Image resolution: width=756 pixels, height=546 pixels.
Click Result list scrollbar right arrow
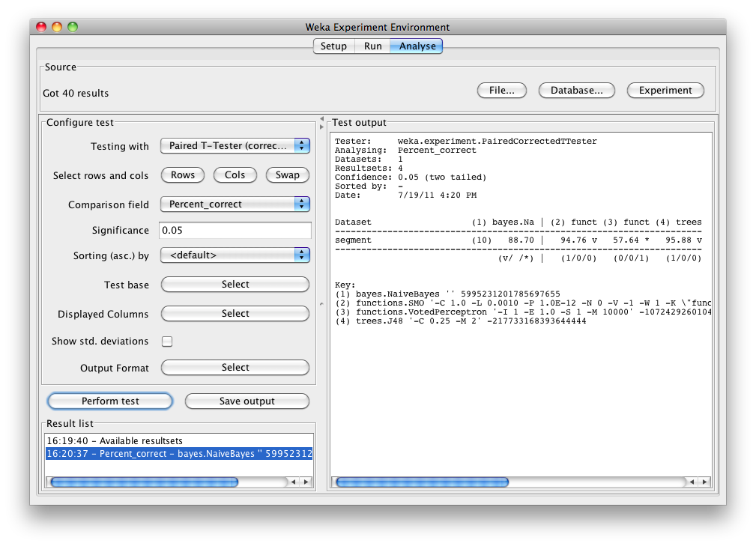click(x=306, y=482)
